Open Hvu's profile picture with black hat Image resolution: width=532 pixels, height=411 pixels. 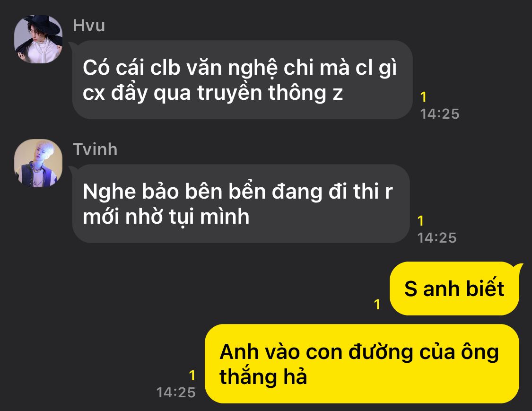pyautogui.click(x=38, y=39)
